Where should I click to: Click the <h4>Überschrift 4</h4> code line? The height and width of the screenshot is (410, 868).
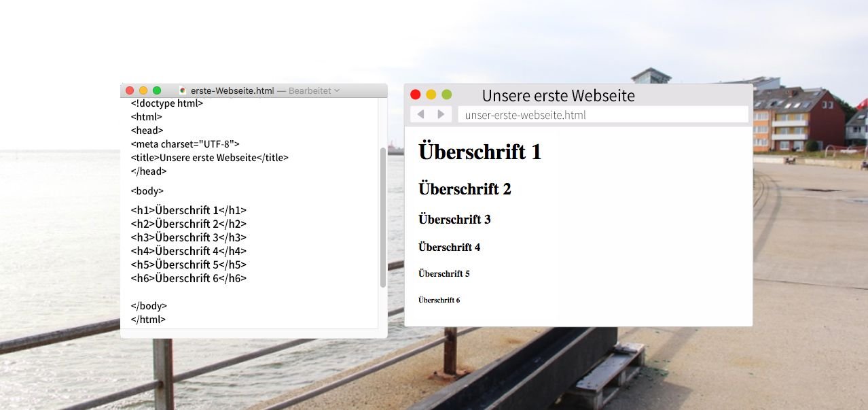pyautogui.click(x=189, y=252)
